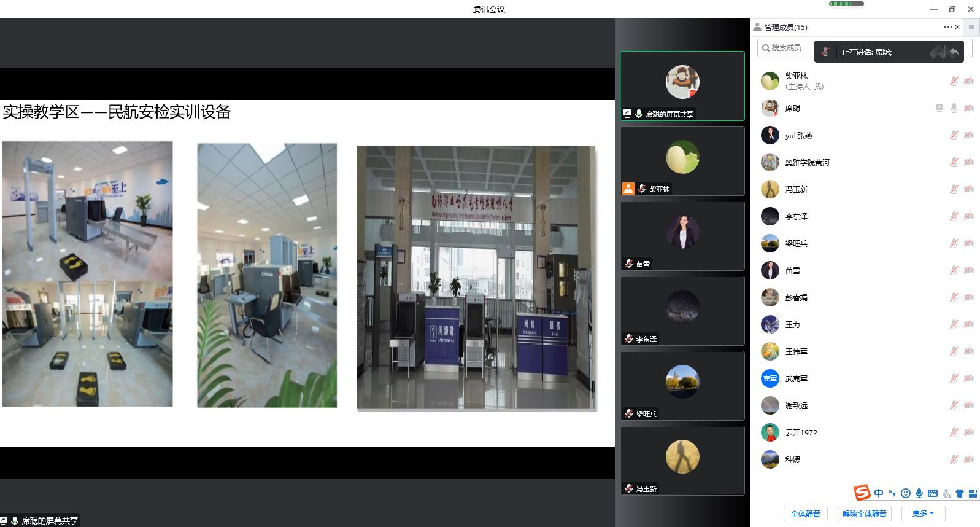The width and height of the screenshot is (980, 527).
Task: Click the return arrow on the speaking toolbar
Action: coord(954,52)
